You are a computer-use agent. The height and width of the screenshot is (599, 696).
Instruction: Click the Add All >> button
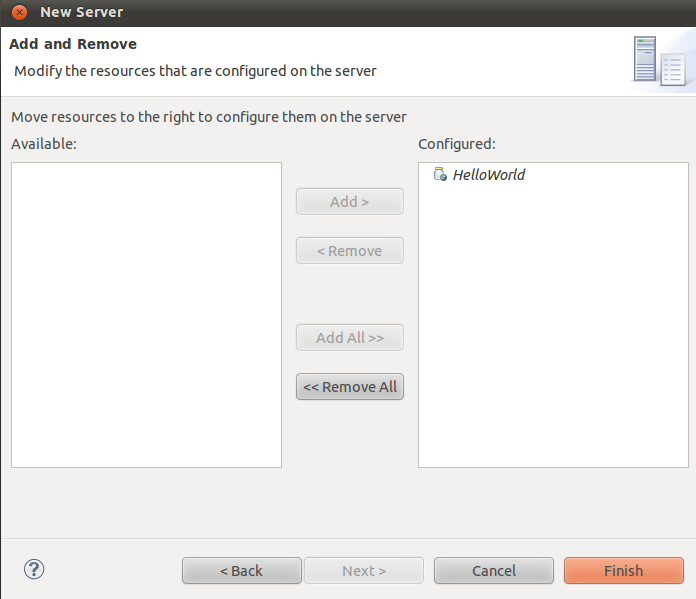349,338
